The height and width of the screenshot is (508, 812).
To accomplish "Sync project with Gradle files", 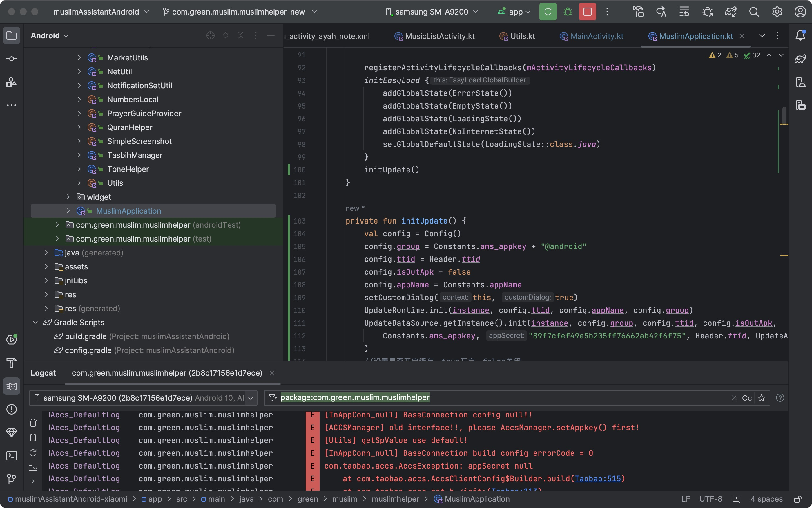I will (x=731, y=12).
